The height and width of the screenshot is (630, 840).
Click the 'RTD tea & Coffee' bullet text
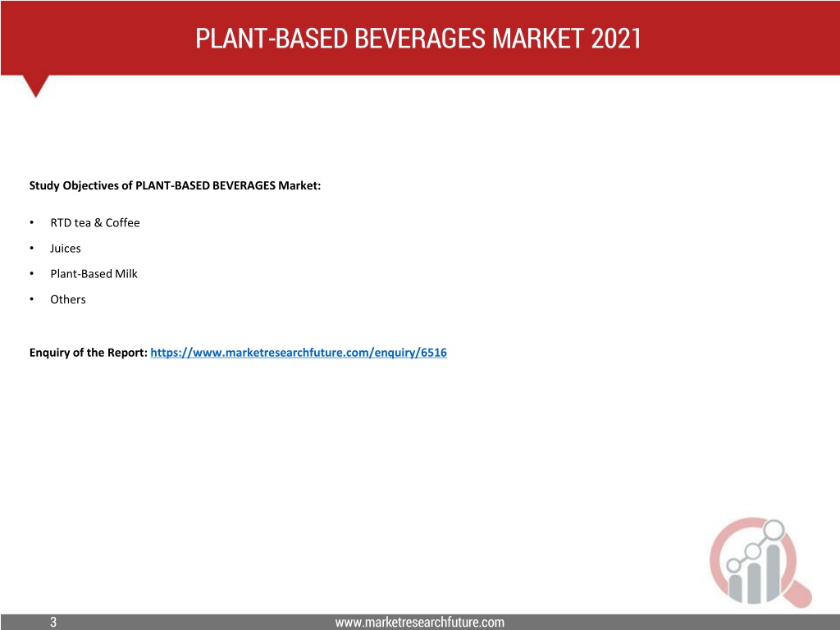click(95, 223)
